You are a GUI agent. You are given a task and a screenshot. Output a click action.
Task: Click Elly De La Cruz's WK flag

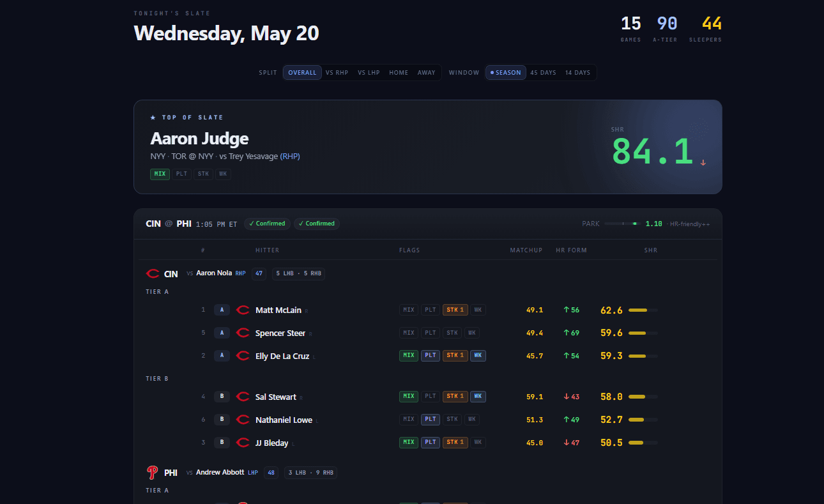(x=478, y=356)
